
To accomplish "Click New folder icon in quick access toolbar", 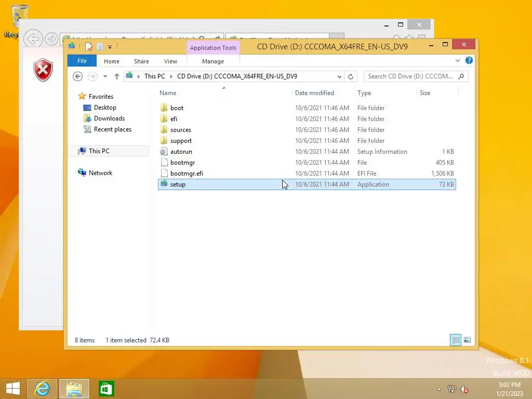I will pyautogui.click(x=100, y=46).
